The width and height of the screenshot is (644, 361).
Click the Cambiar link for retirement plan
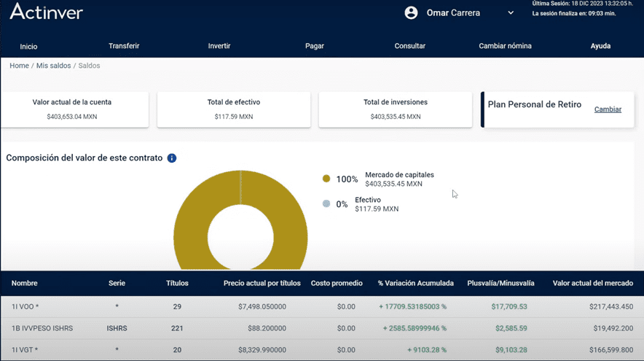click(x=608, y=109)
